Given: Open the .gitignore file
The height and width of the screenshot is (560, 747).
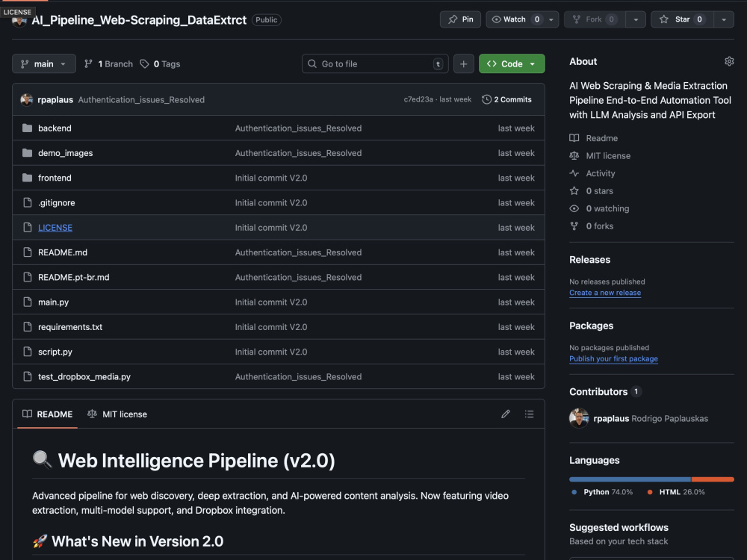Looking at the screenshot, I should pos(56,203).
